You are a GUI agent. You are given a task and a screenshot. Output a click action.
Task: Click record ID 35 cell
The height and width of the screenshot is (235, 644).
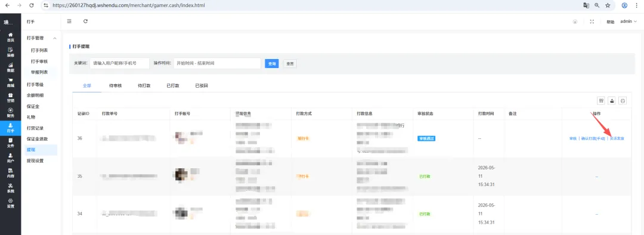click(x=80, y=177)
